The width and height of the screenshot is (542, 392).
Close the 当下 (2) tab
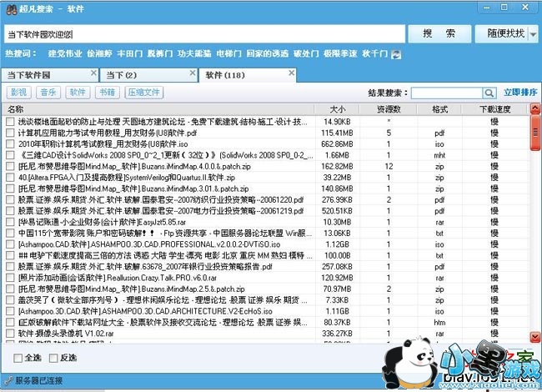[x=193, y=73]
